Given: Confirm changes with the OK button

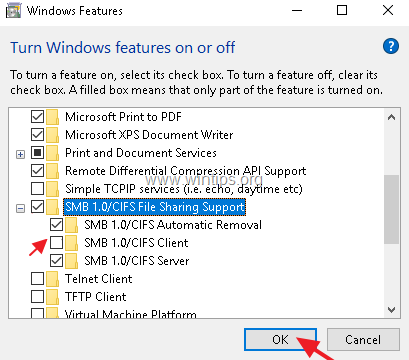Looking at the screenshot, I should 280,339.
